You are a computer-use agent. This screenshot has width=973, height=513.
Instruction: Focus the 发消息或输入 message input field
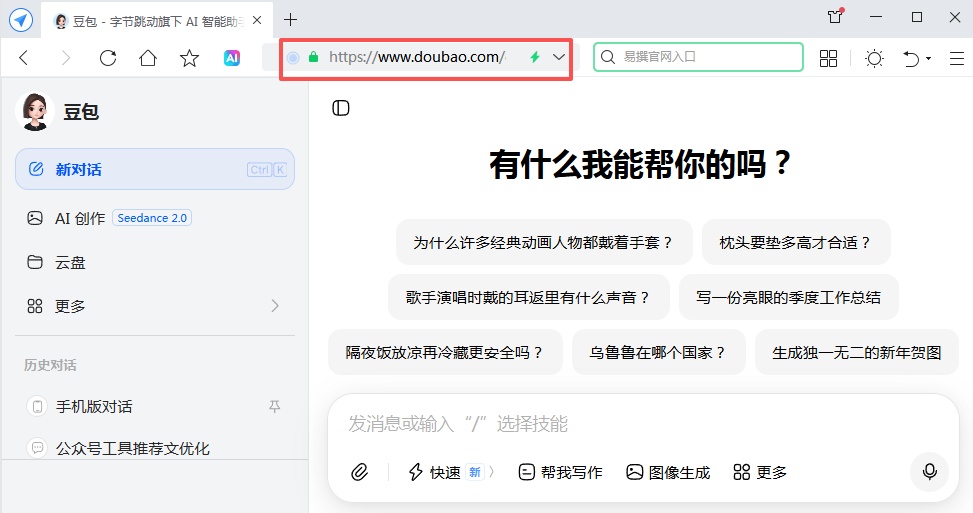[x=643, y=424]
